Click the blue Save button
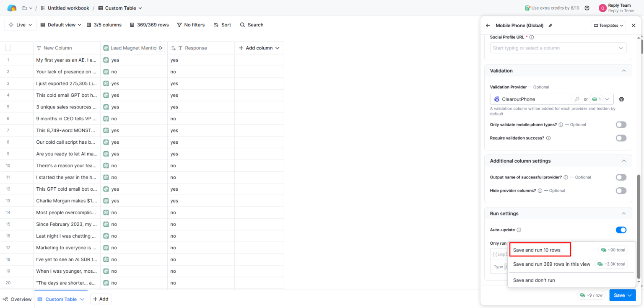The width and height of the screenshot is (644, 308). point(622,295)
